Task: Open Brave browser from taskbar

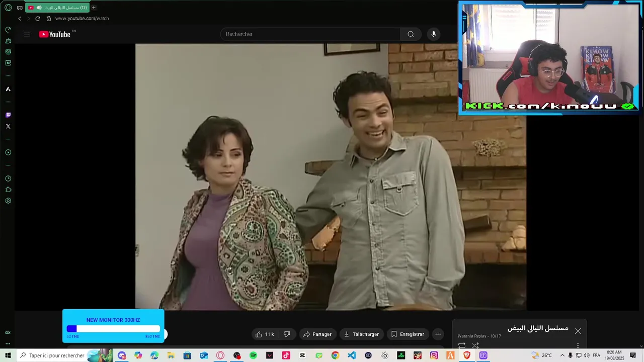Action: click(466, 355)
